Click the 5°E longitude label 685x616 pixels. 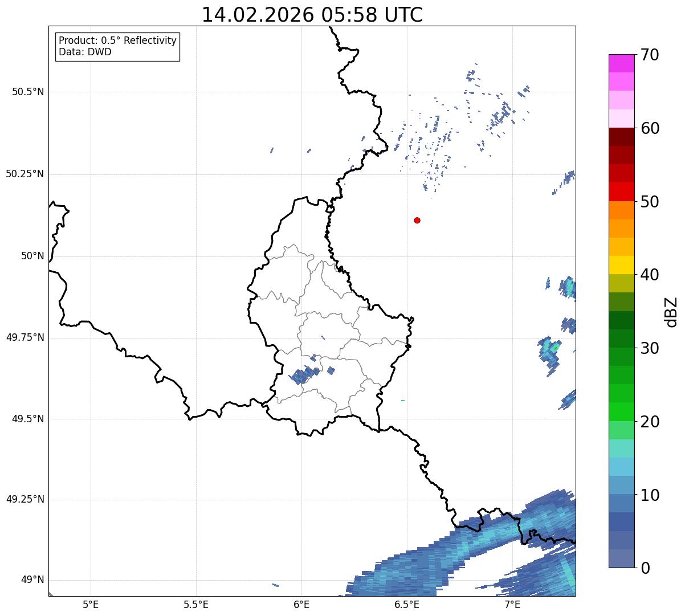91,605
